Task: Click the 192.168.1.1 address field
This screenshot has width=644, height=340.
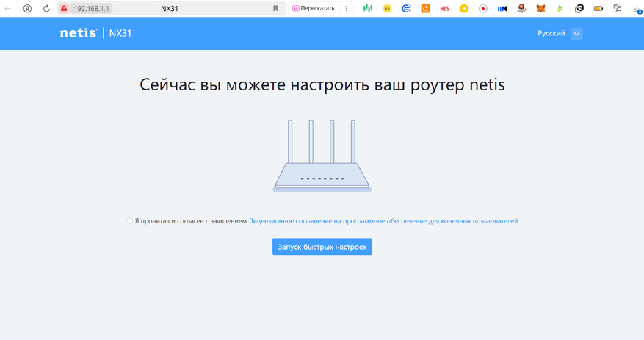Action: pyautogui.click(x=91, y=8)
